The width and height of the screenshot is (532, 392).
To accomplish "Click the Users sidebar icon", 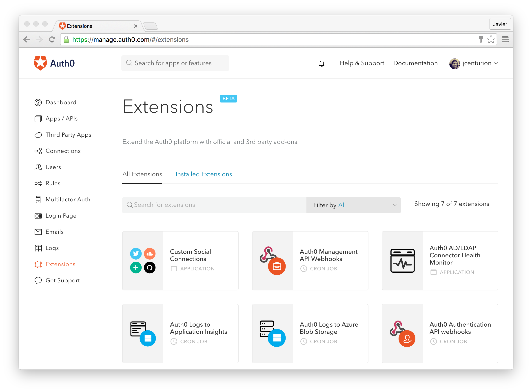I will pyautogui.click(x=38, y=167).
